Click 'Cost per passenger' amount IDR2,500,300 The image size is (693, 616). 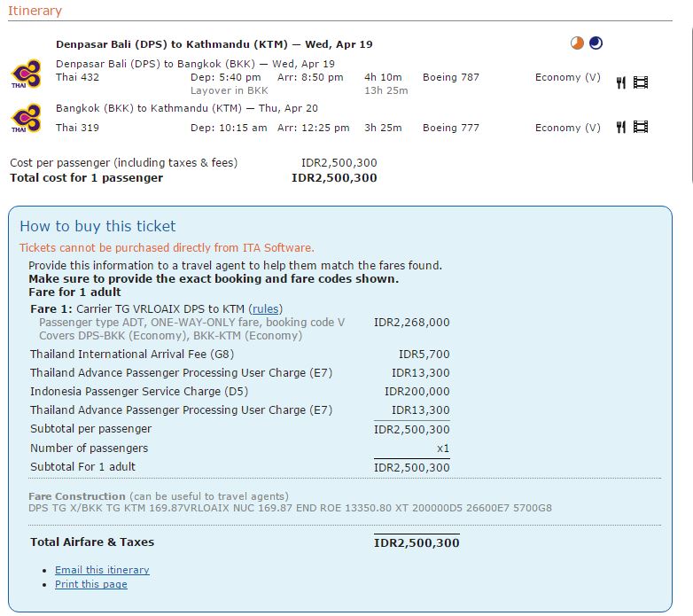[339, 163]
